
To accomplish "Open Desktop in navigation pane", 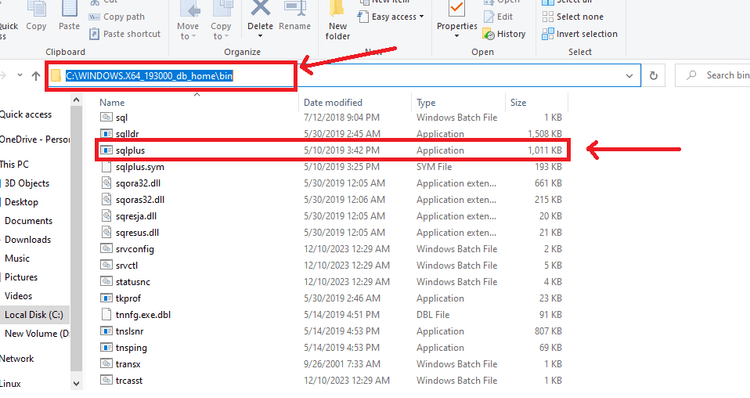I will [x=22, y=202].
